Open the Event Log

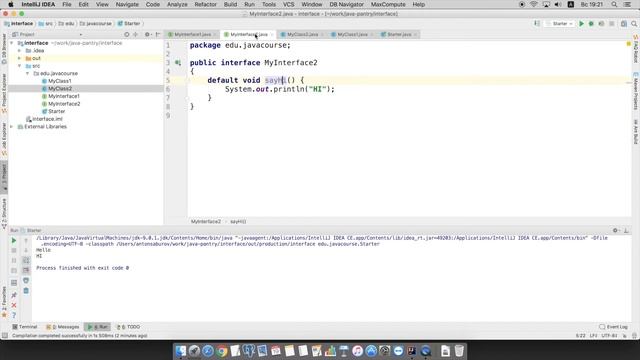(613, 327)
